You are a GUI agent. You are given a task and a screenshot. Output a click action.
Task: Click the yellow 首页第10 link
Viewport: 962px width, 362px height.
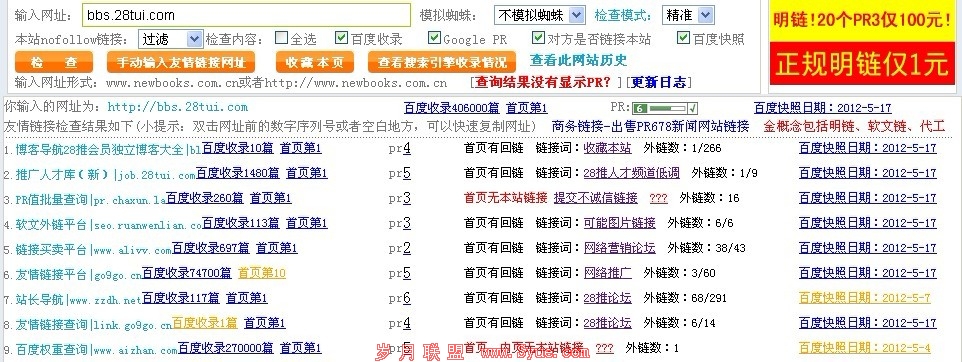click(x=262, y=273)
